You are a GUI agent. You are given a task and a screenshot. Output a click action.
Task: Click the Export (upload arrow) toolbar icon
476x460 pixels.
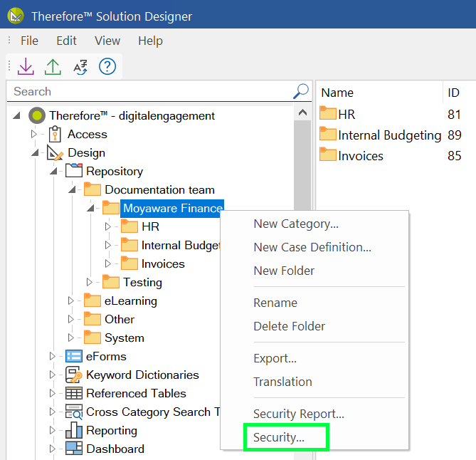[x=53, y=67]
